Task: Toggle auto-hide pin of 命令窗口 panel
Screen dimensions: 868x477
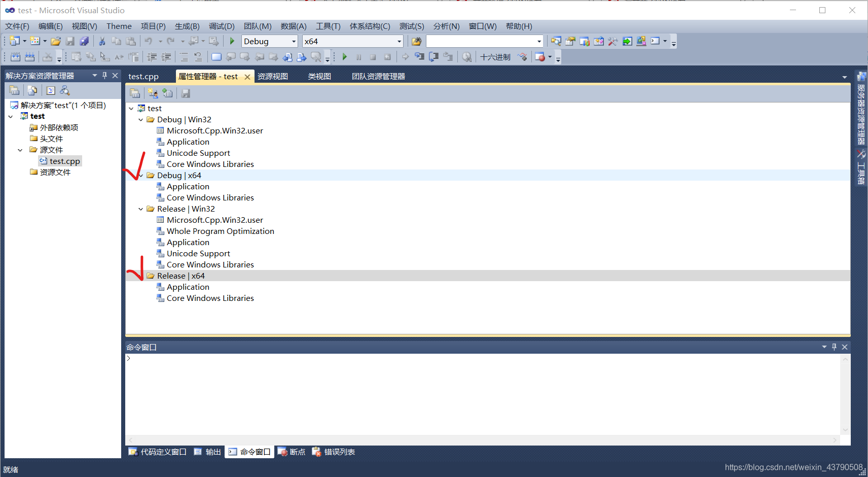Action: 834,347
